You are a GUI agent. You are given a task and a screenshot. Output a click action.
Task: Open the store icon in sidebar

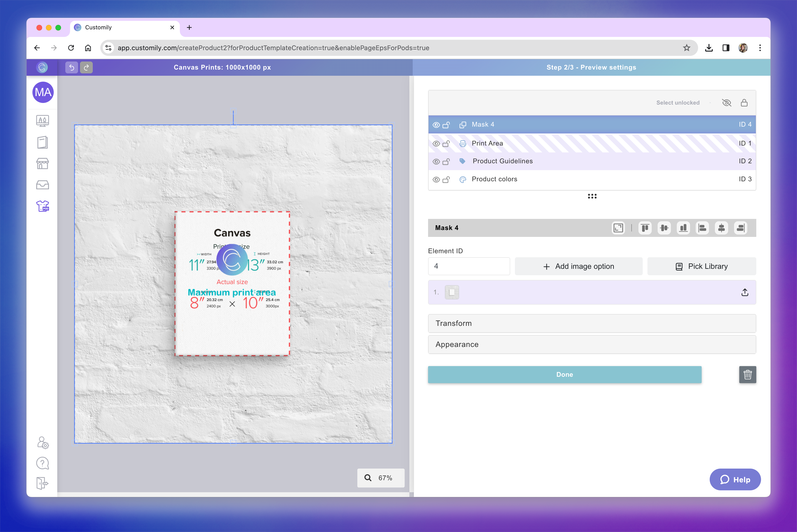[43, 164]
